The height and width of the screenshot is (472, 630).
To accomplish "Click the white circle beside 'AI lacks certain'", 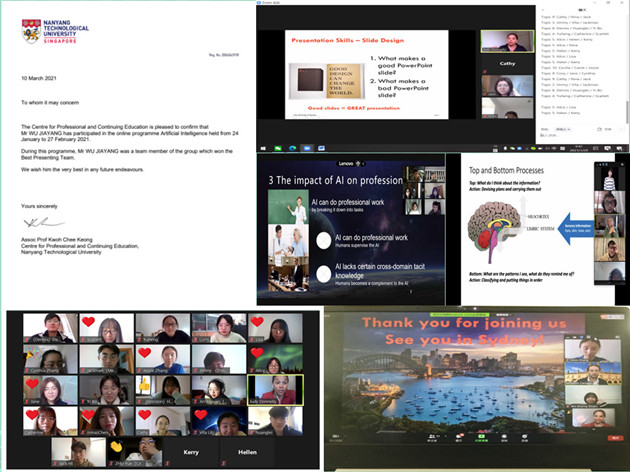I will [323, 276].
